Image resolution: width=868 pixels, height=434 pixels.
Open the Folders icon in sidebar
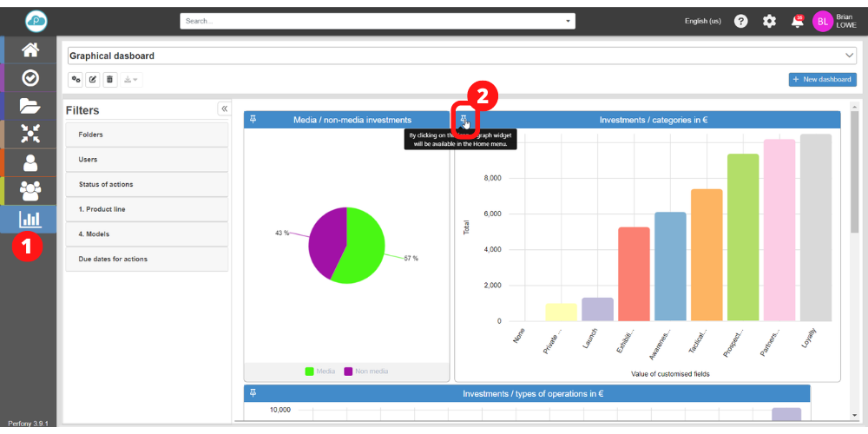point(30,106)
